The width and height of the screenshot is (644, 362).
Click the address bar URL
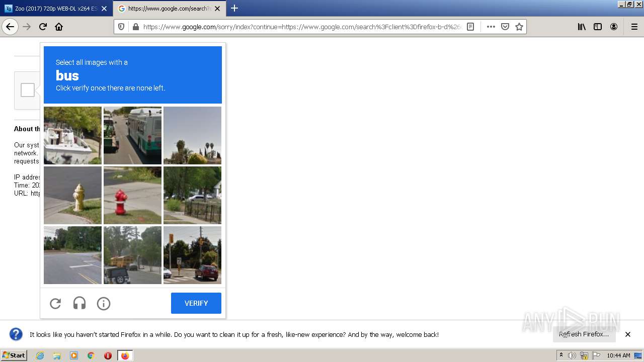(302, 27)
